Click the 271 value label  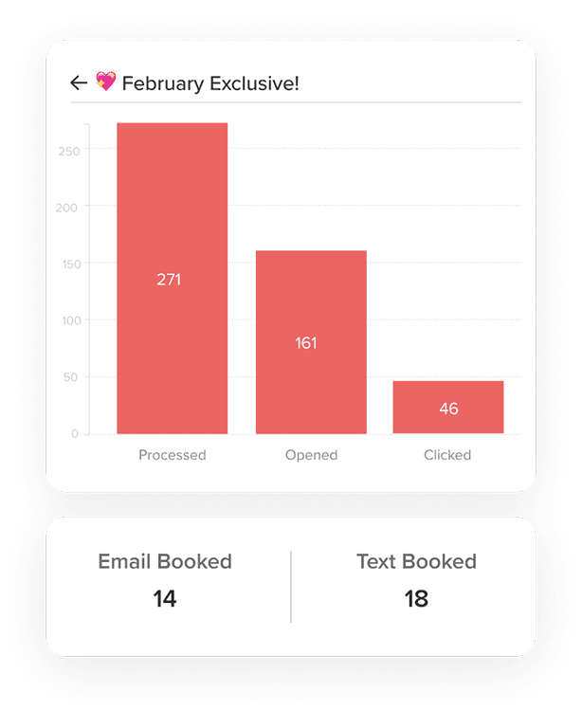(x=169, y=280)
